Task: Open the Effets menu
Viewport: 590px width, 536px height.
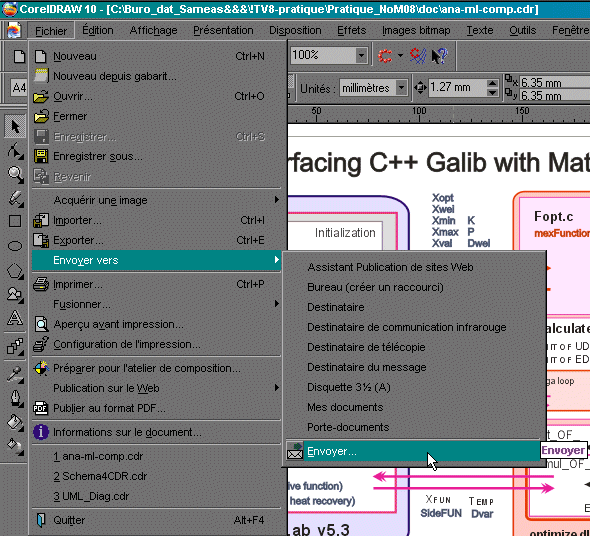Action: point(351,30)
